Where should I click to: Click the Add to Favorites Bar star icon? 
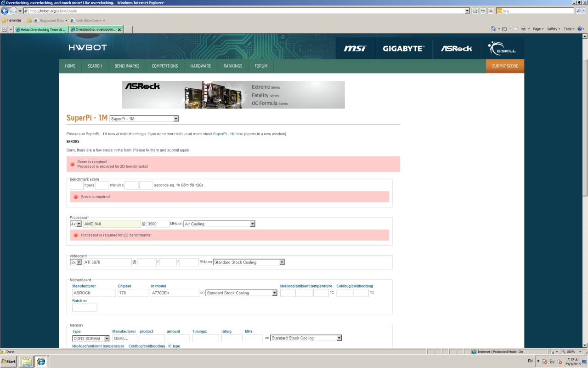point(29,20)
